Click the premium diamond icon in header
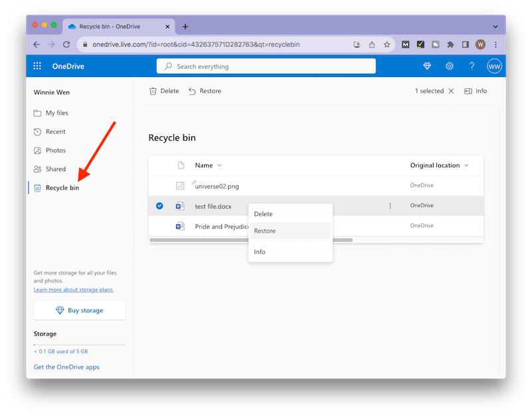The image size is (532, 416). (427, 66)
